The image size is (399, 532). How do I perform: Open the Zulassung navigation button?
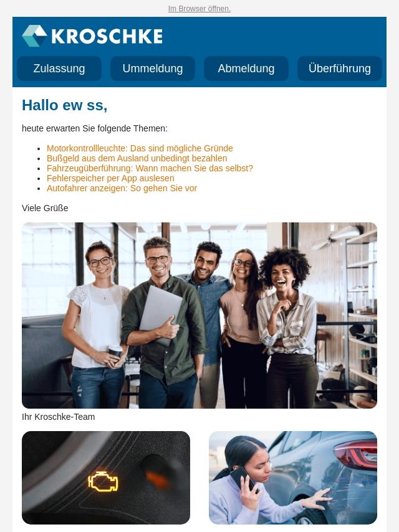tap(59, 69)
